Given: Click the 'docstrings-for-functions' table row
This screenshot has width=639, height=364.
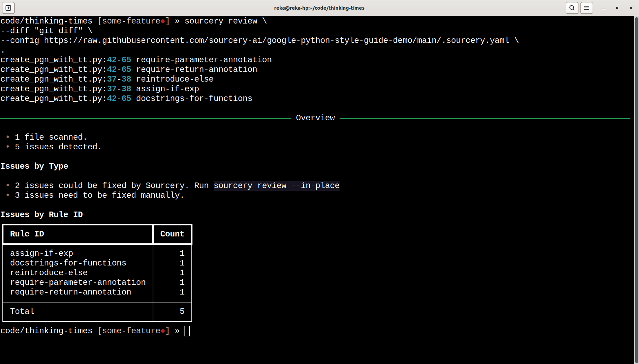Looking at the screenshot, I should [97, 263].
